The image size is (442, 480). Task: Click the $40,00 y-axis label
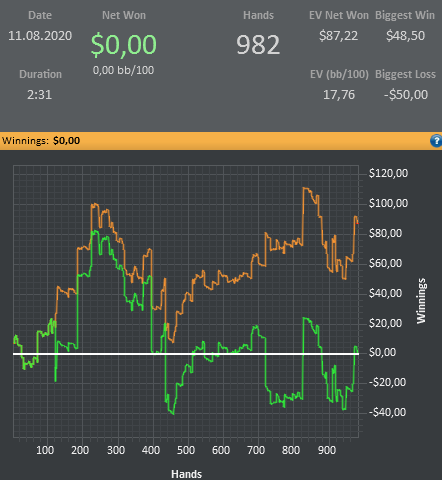[385, 293]
